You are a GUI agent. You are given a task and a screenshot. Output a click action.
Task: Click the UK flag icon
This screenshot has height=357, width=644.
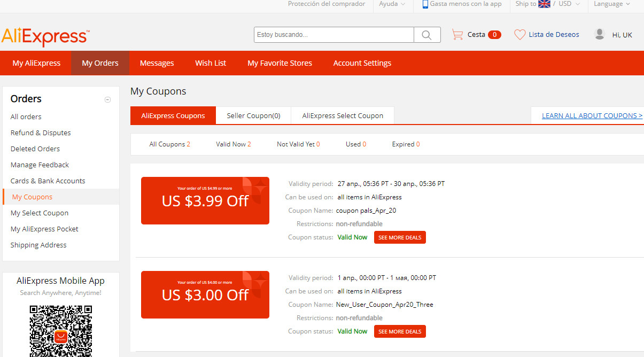[544, 4]
